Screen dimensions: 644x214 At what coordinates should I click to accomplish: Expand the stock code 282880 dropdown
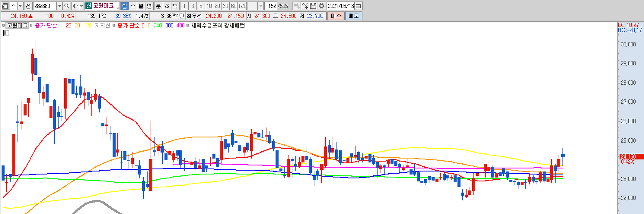pyautogui.click(x=60, y=6)
